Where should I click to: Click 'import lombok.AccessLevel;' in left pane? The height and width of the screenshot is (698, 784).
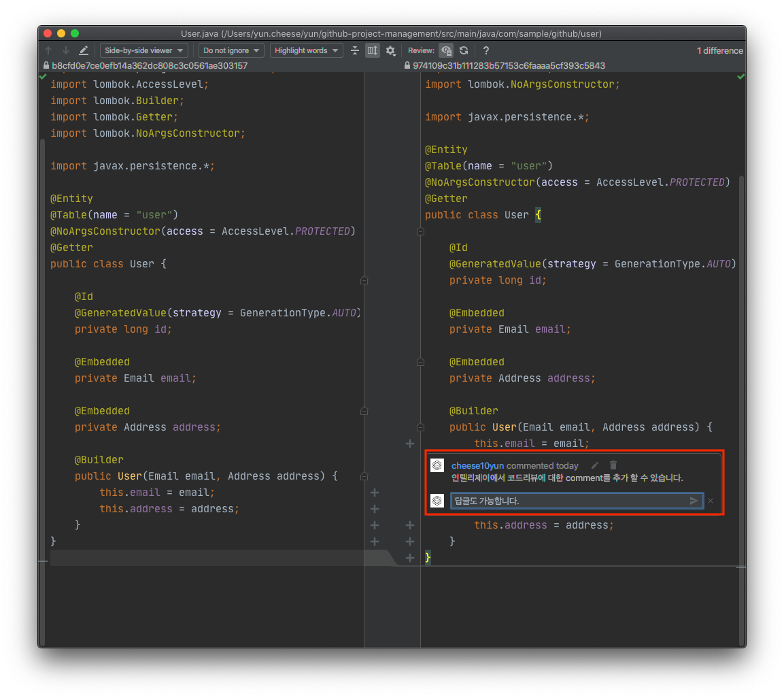tap(129, 84)
